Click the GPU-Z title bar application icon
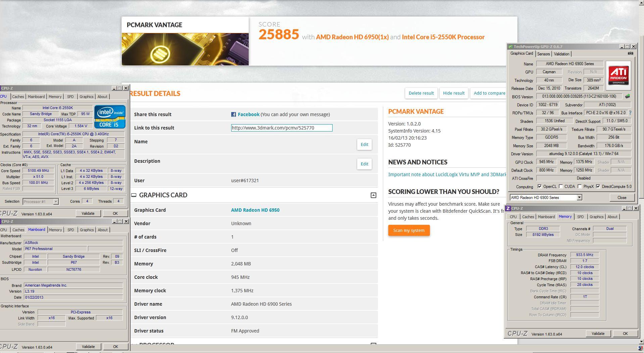This screenshot has width=644, height=353. 510,47
